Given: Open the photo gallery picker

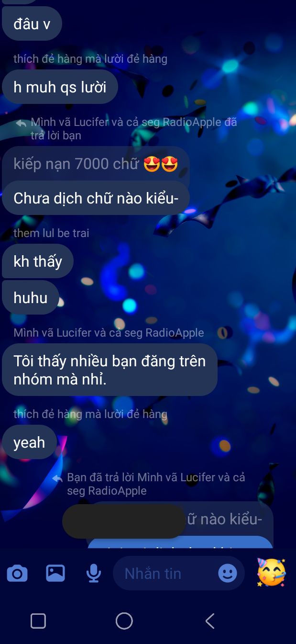Looking at the screenshot, I should 55,573.
